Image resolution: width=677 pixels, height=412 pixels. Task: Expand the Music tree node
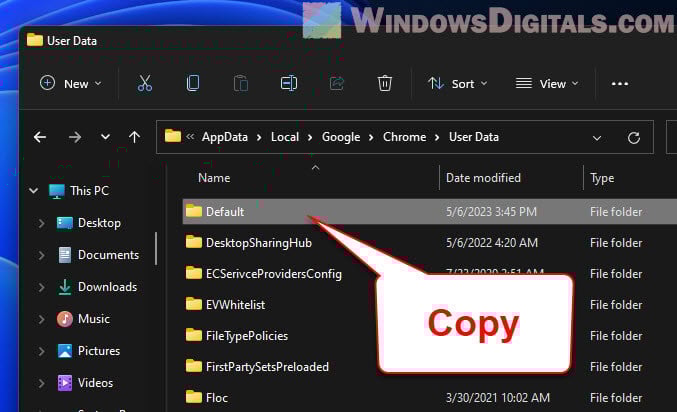pos(41,319)
